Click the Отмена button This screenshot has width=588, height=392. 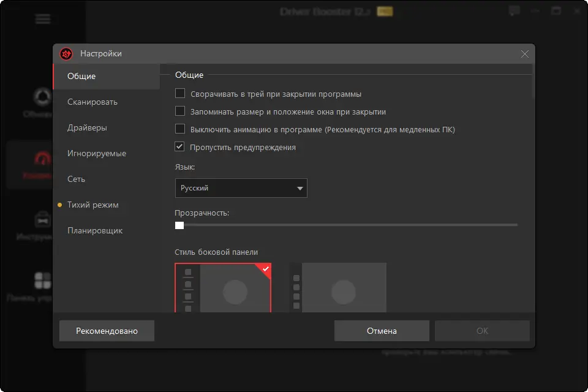click(x=382, y=331)
